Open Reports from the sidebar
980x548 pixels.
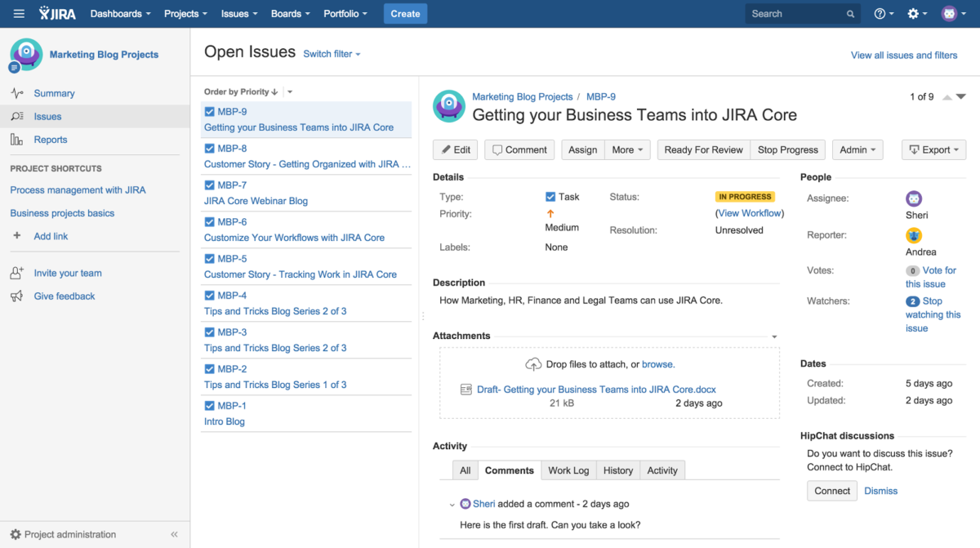(x=51, y=139)
